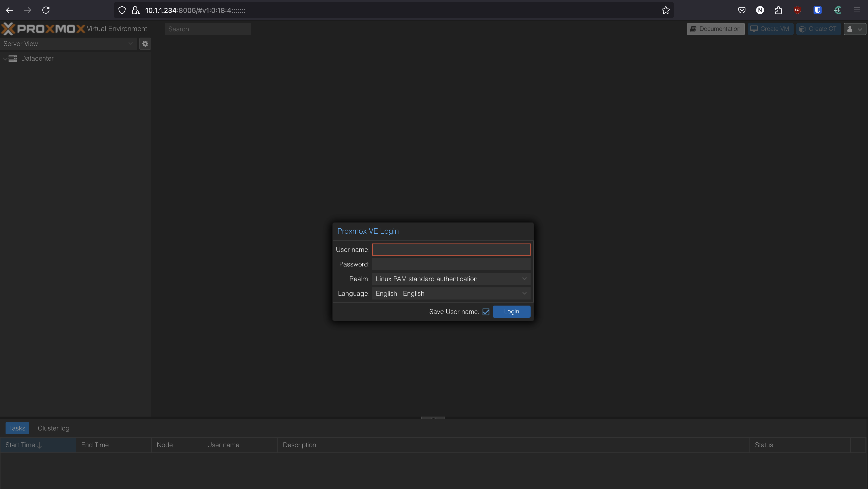Open the Realm dropdown in the login dialog
This screenshot has width=868, height=489.
524,279
